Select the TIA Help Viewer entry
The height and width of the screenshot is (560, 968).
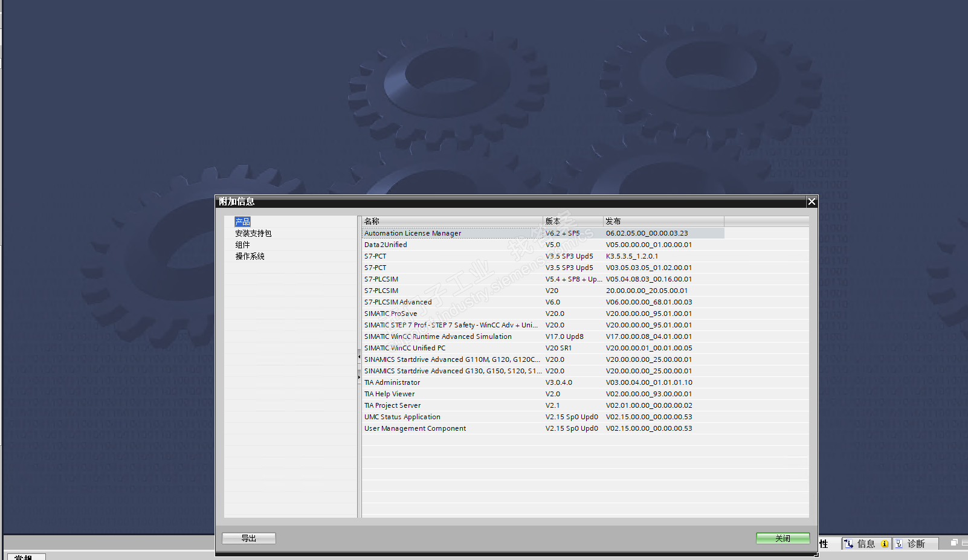389,394
